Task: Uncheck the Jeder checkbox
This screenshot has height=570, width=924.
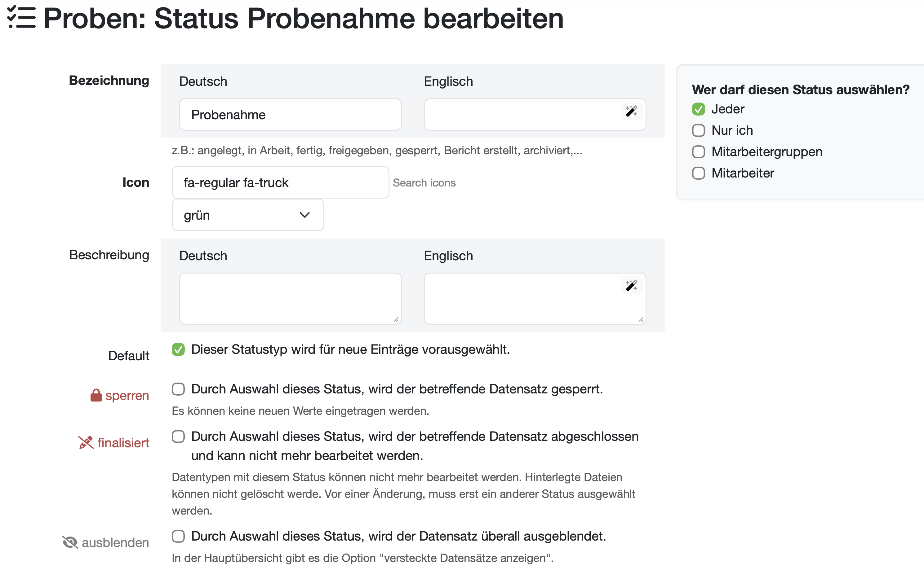Action: pos(698,109)
